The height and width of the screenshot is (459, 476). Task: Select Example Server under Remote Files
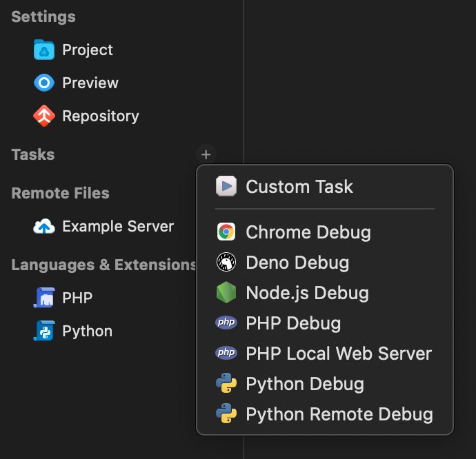[117, 226]
